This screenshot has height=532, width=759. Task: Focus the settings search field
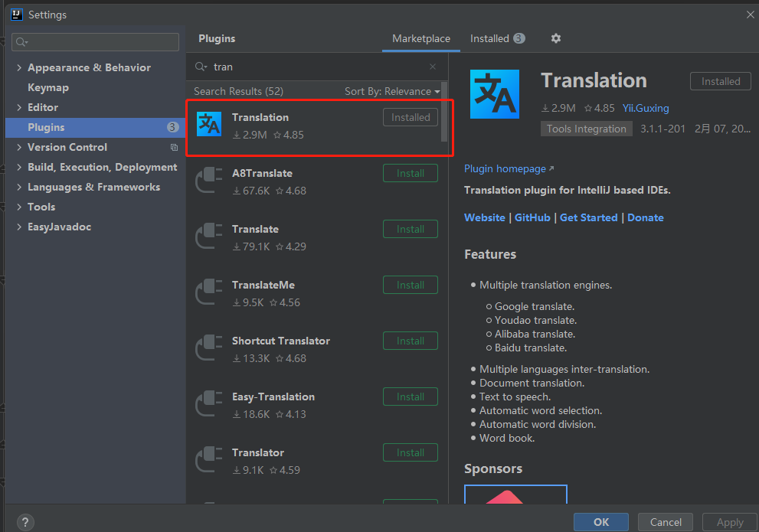pyautogui.click(x=96, y=42)
